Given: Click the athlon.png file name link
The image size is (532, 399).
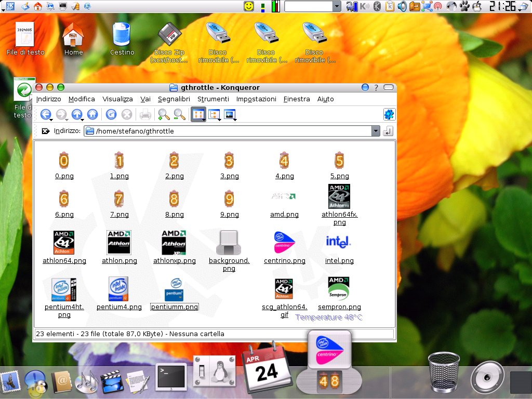Looking at the screenshot, I should point(119,261).
